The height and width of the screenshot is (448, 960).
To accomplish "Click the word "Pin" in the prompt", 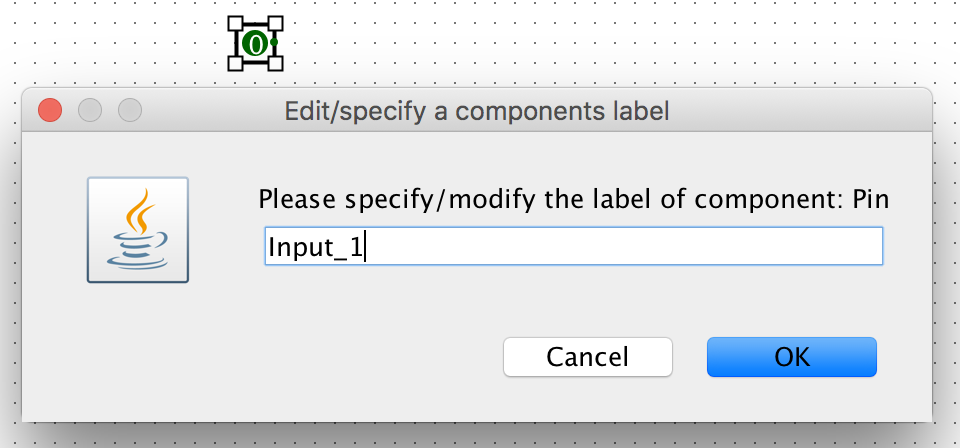I will click(x=870, y=199).
